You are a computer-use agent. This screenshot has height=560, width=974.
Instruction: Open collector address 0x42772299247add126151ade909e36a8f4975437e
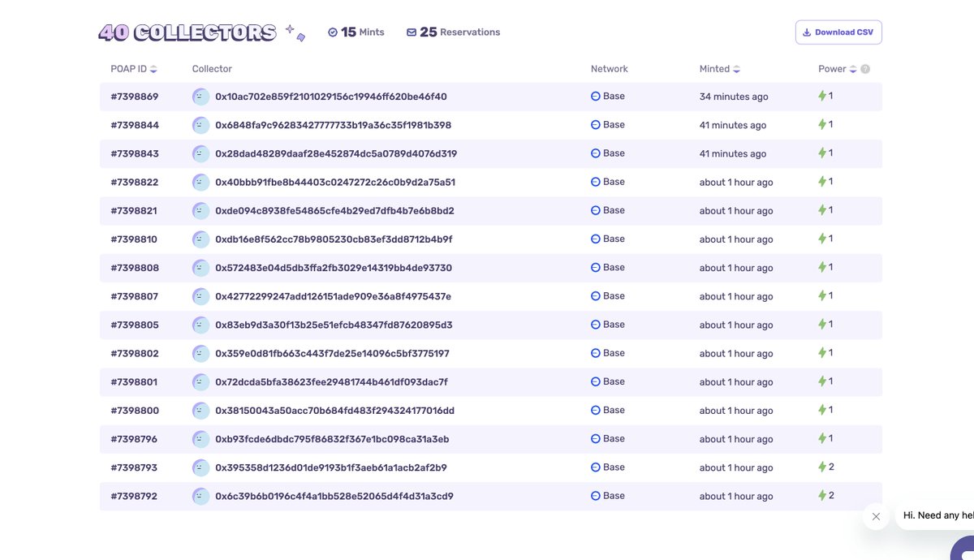click(333, 296)
